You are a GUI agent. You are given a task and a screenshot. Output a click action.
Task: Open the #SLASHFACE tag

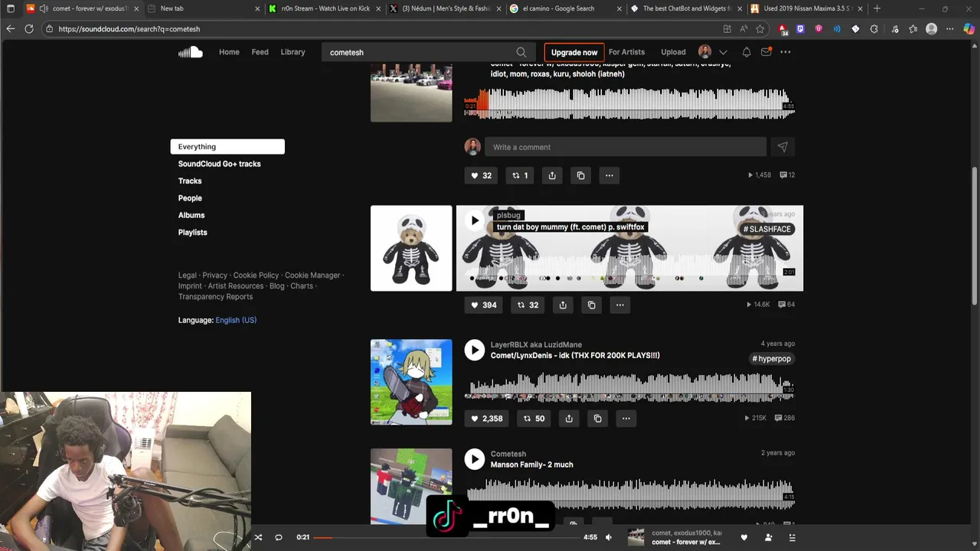point(767,229)
